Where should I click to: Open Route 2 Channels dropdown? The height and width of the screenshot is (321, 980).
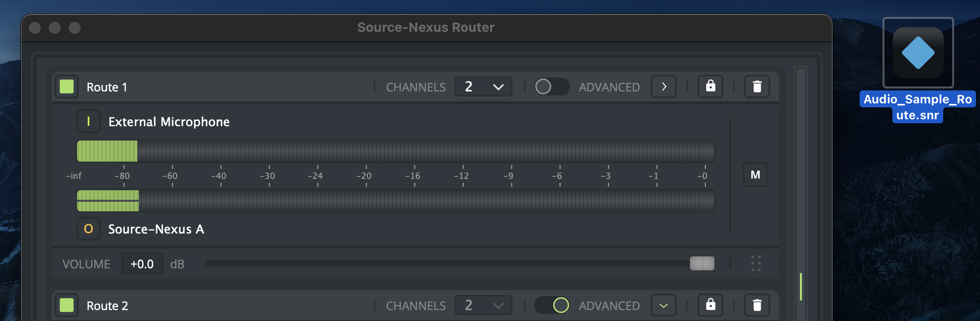point(483,305)
